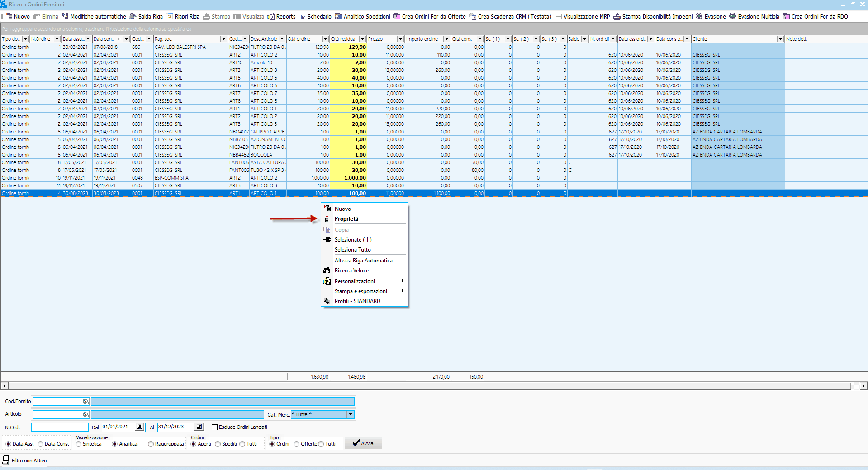The width and height of the screenshot is (868, 470).
Task: Click the Elimina toolbar icon
Action: 37,16
